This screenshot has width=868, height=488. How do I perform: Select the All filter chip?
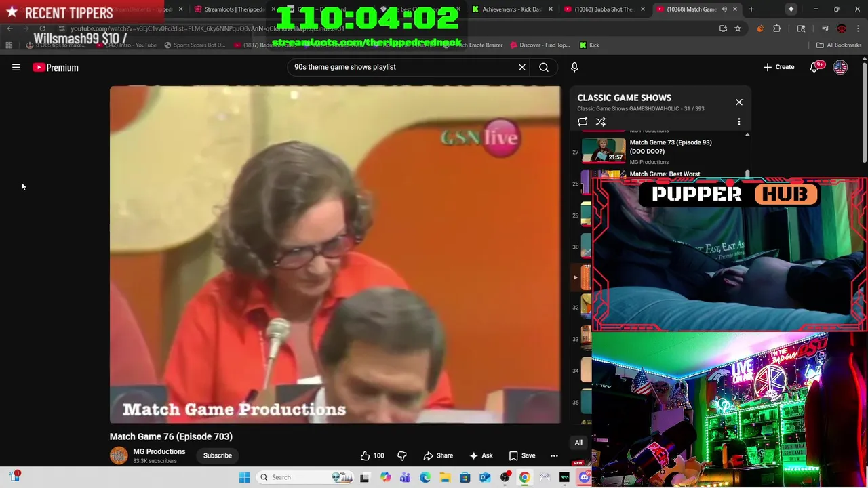(578, 443)
